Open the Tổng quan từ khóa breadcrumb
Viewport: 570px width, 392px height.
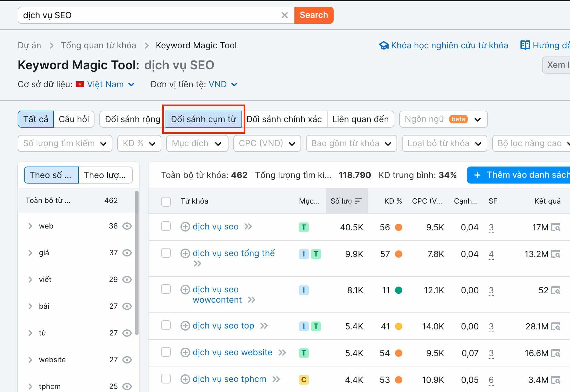(x=98, y=45)
